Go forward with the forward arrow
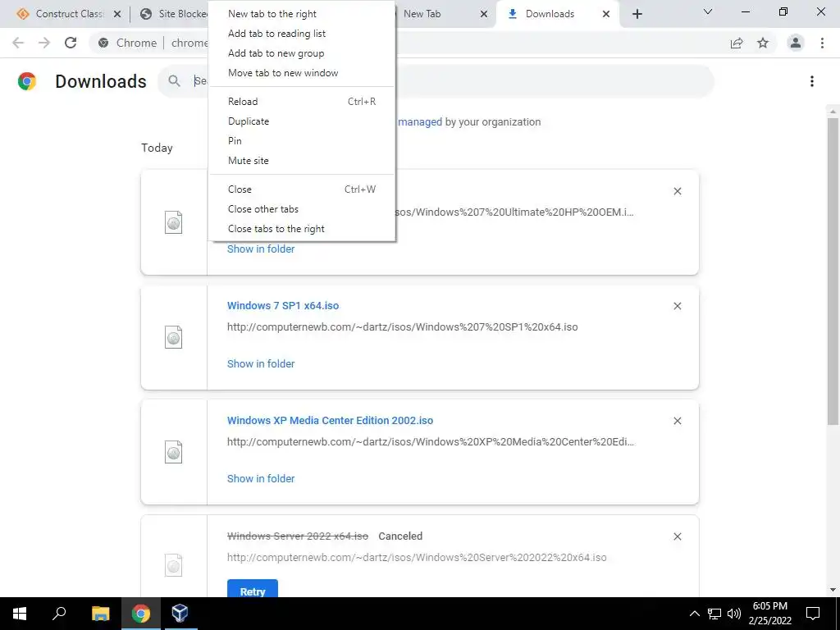 pos(44,43)
